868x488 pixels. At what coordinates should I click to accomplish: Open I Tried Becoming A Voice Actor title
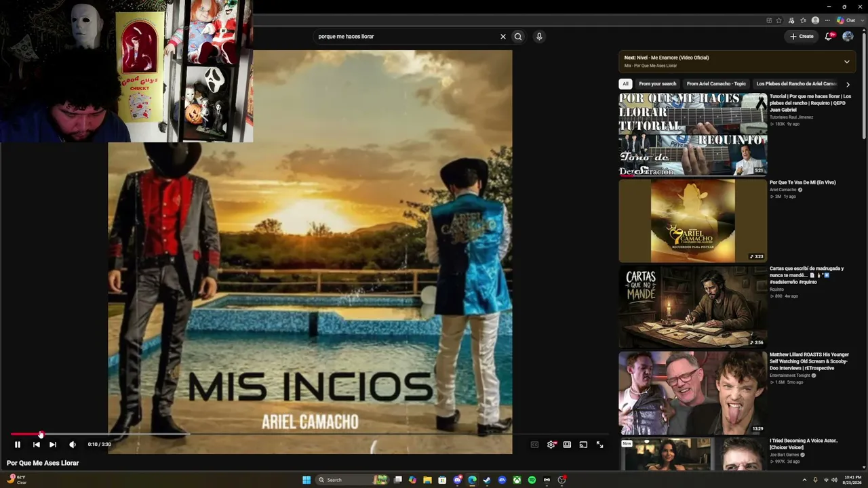804,444
